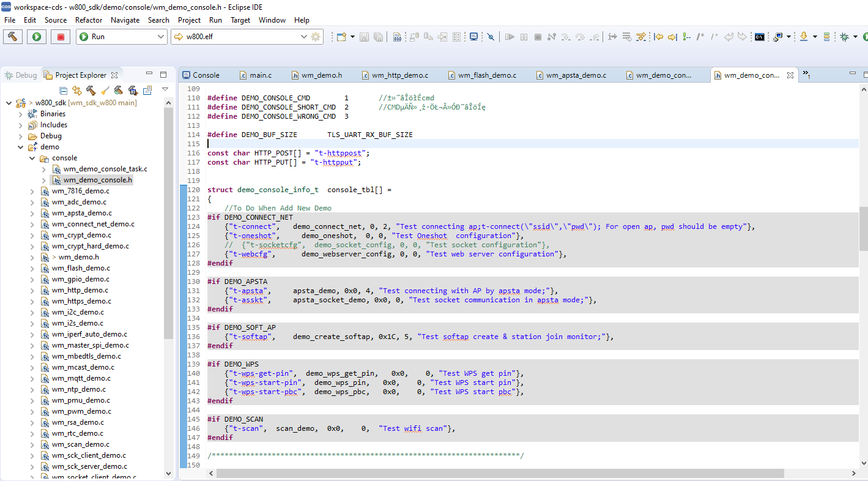Toggle Link with Editor in Project Explorer
The width and height of the screenshot is (868, 481).
point(77,91)
